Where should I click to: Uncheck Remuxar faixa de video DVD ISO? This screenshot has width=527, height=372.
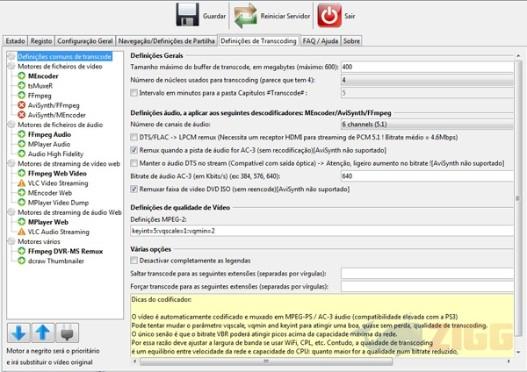(134, 189)
